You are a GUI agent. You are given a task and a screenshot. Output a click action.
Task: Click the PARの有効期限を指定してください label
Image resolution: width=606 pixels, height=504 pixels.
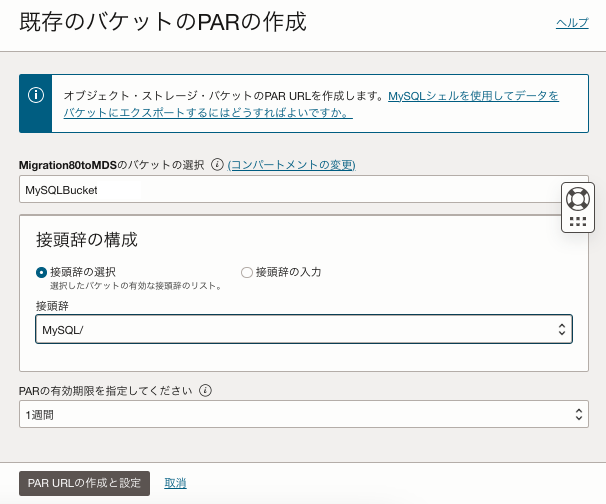[x=105, y=391]
